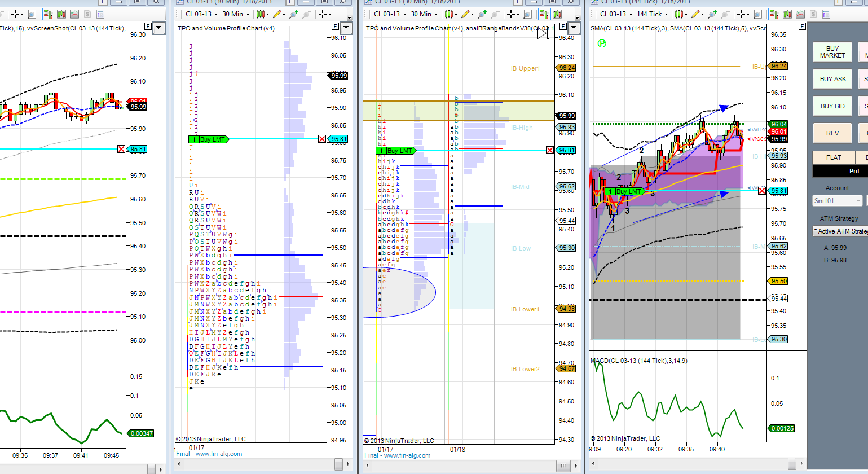Click horizontal scrollbar thumb in TPO v4 chart

[338, 464]
